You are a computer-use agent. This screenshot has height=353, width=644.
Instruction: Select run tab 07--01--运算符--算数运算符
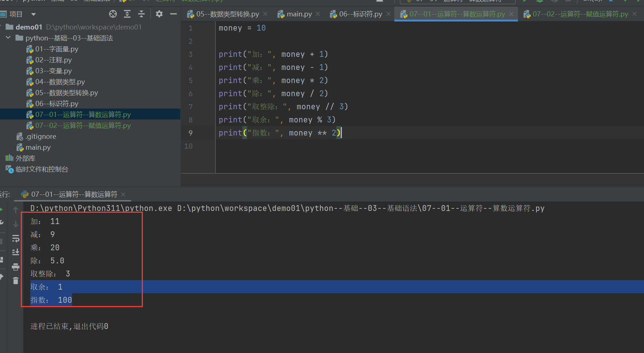[74, 195]
